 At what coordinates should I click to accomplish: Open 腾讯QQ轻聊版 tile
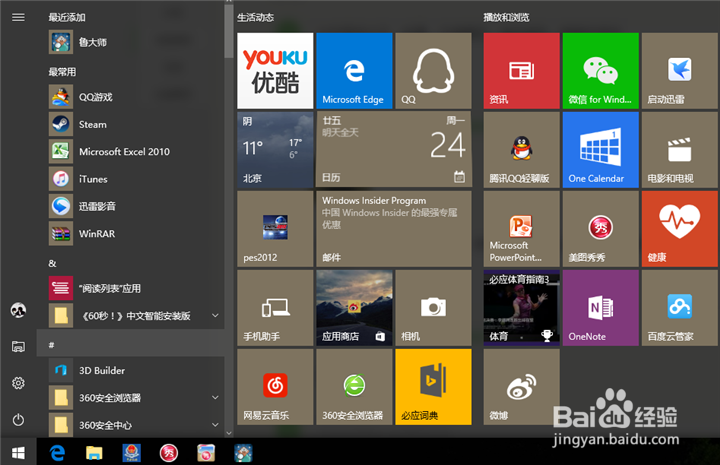click(521, 150)
